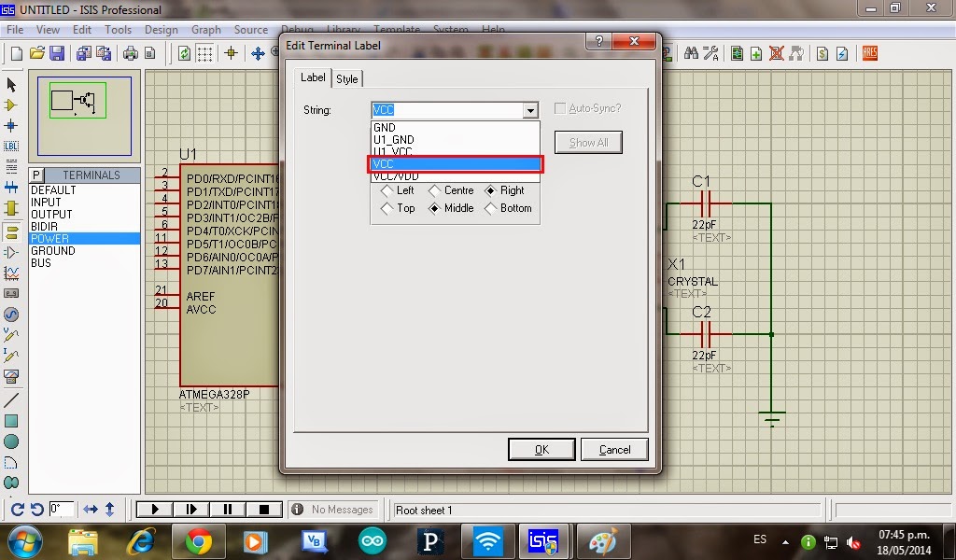This screenshot has height=560, width=956.
Task: Generate the Bill of Materials
Action: [822, 52]
